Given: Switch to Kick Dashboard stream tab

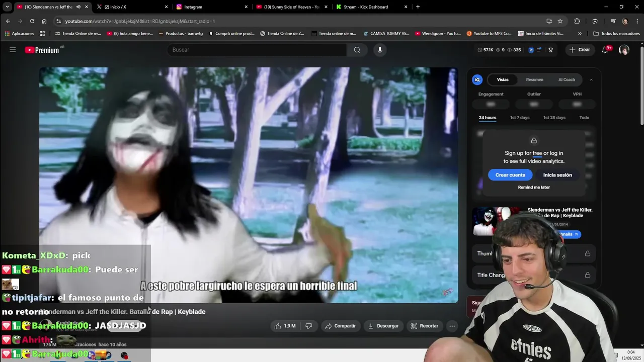Looking at the screenshot, I should click(371, 7).
